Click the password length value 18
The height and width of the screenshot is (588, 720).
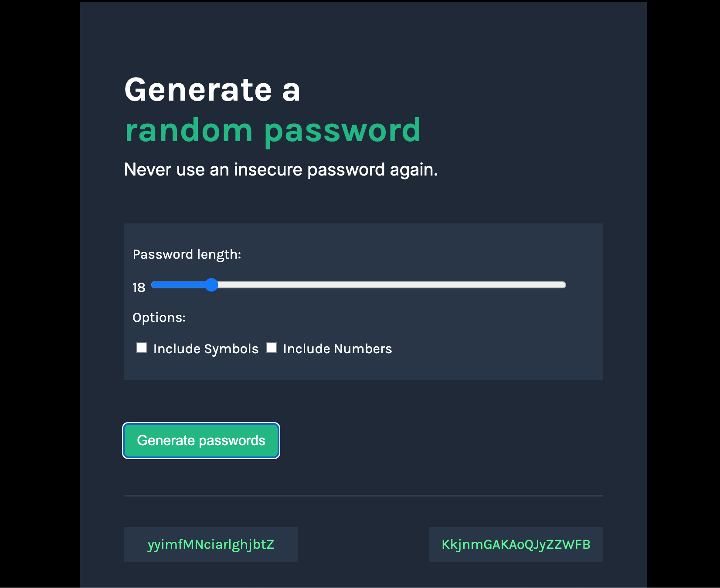138,287
